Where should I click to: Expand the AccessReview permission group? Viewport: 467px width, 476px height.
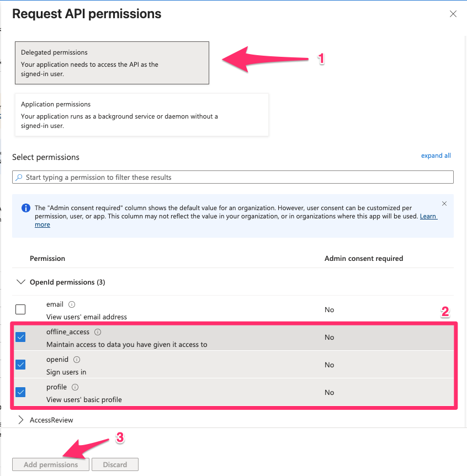20,420
